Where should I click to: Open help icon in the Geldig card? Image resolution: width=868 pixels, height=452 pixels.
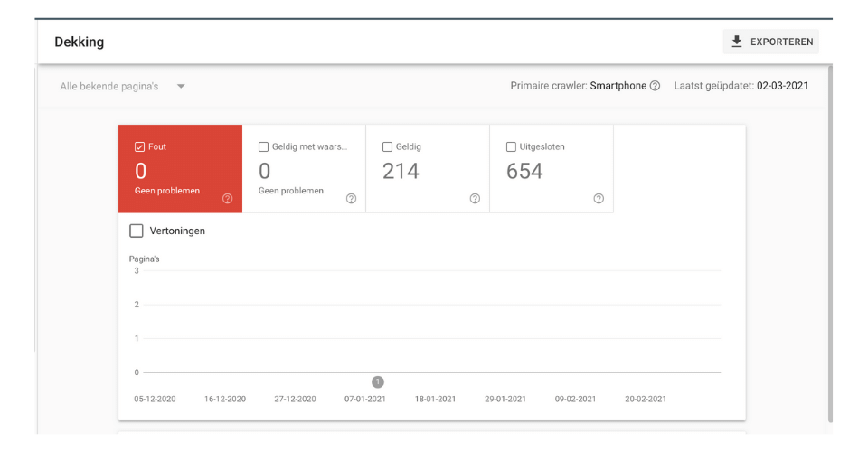pos(475,199)
